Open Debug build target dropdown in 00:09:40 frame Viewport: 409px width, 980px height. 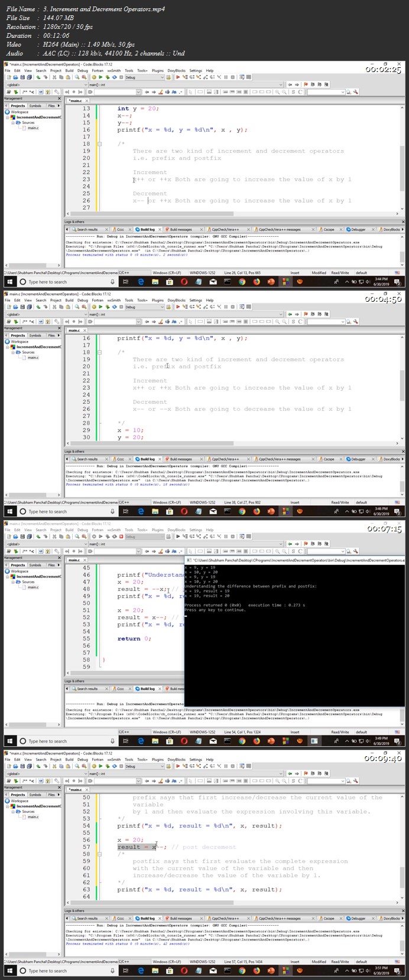click(x=145, y=766)
